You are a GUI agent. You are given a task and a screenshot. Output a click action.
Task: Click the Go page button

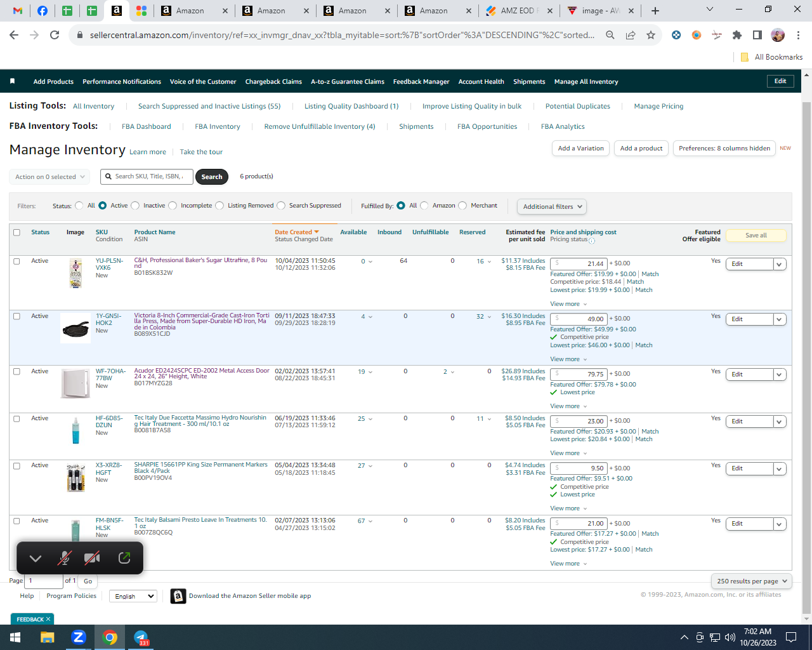(x=88, y=581)
